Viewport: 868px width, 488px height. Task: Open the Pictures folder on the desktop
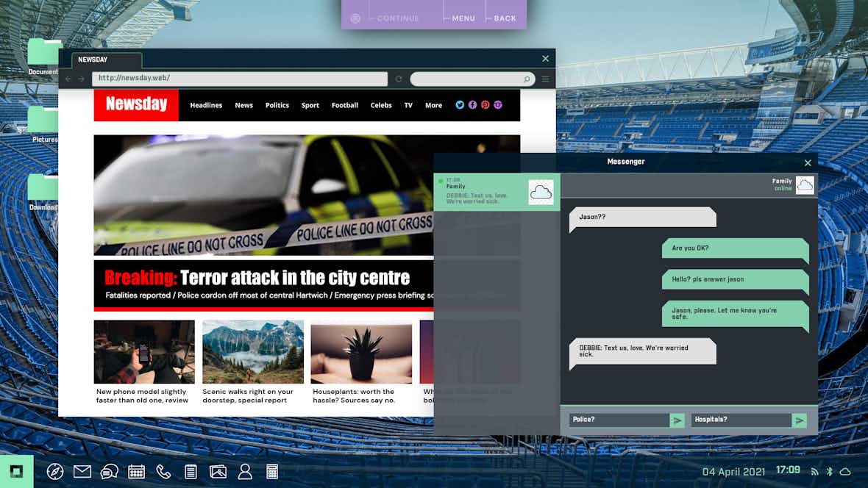(x=43, y=124)
